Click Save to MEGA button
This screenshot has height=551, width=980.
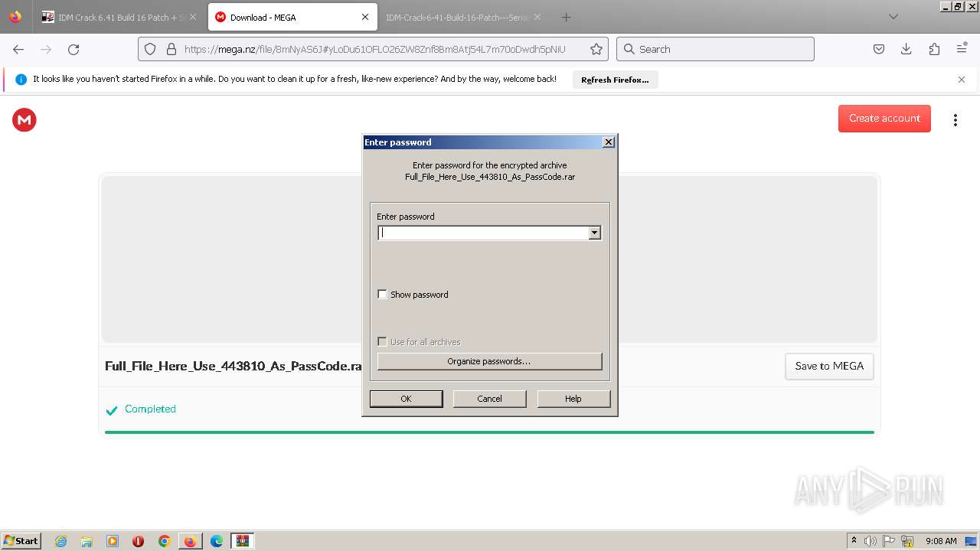click(x=829, y=366)
